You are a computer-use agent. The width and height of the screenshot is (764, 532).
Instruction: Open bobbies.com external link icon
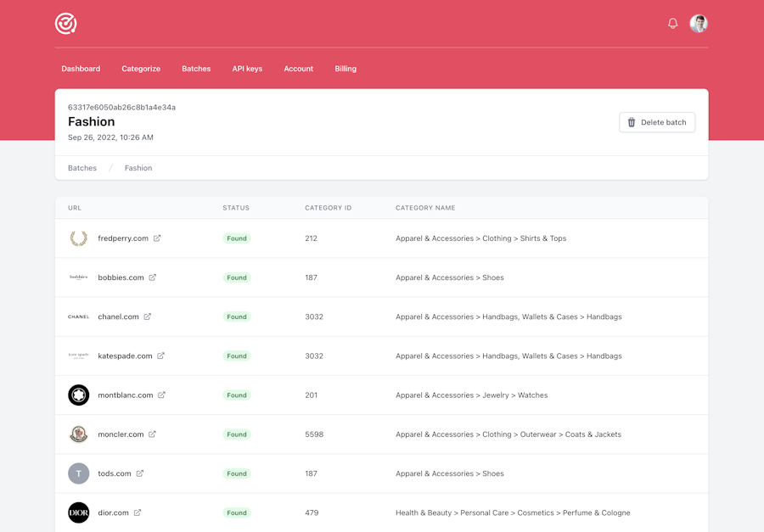pos(153,277)
